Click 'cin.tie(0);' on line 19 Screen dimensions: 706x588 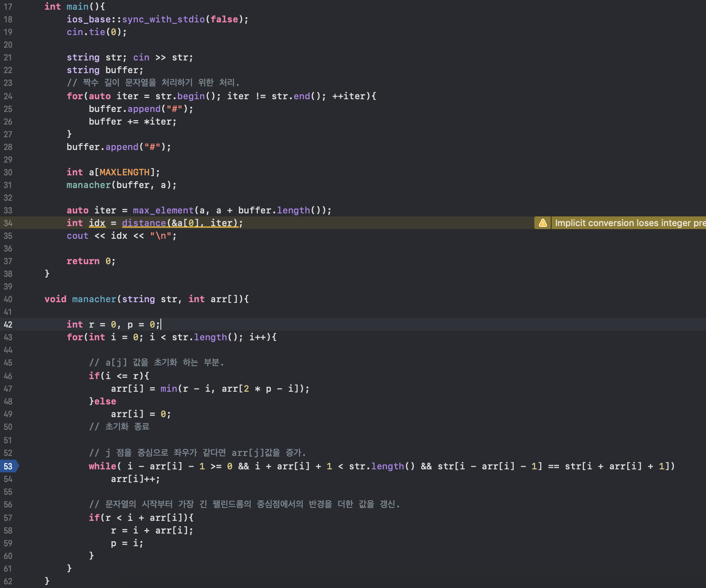coord(97,32)
